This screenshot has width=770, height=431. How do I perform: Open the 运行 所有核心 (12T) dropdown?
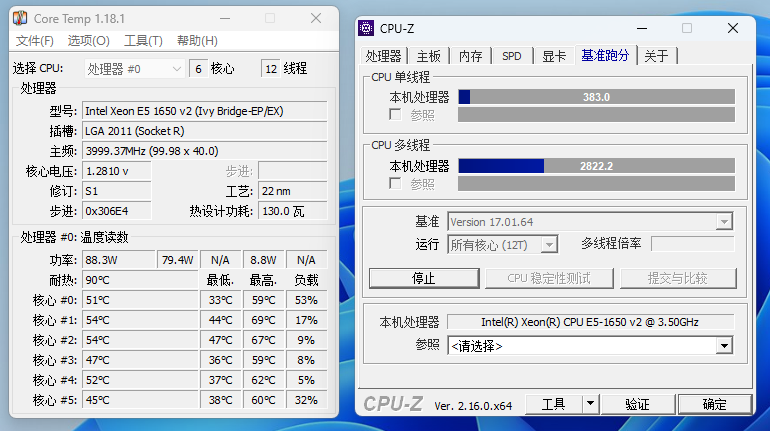tap(503, 244)
